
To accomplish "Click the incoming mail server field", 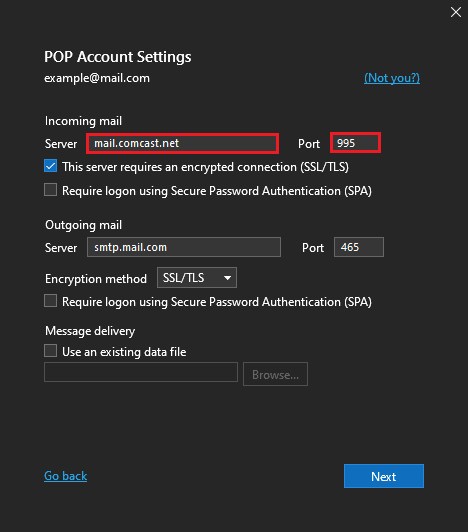I will (x=183, y=144).
